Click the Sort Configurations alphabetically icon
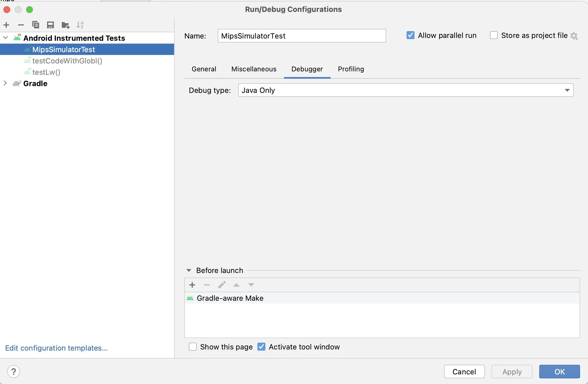This screenshot has height=384, width=588. (80, 25)
